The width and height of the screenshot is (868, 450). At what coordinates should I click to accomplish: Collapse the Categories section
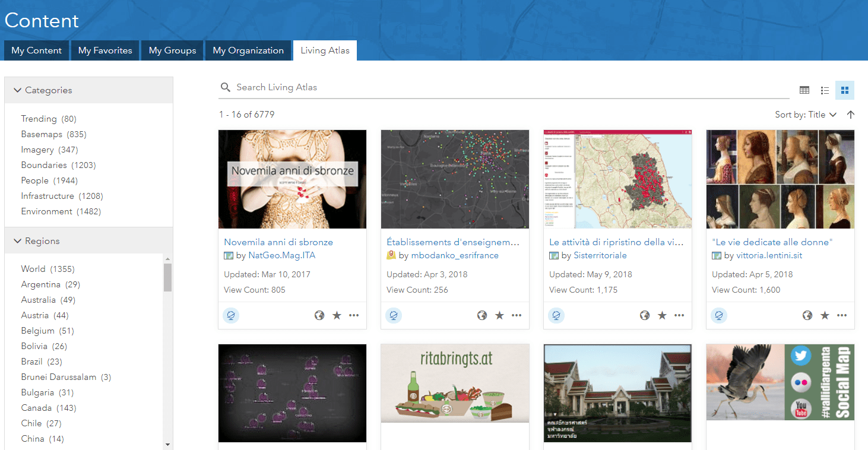coord(88,90)
